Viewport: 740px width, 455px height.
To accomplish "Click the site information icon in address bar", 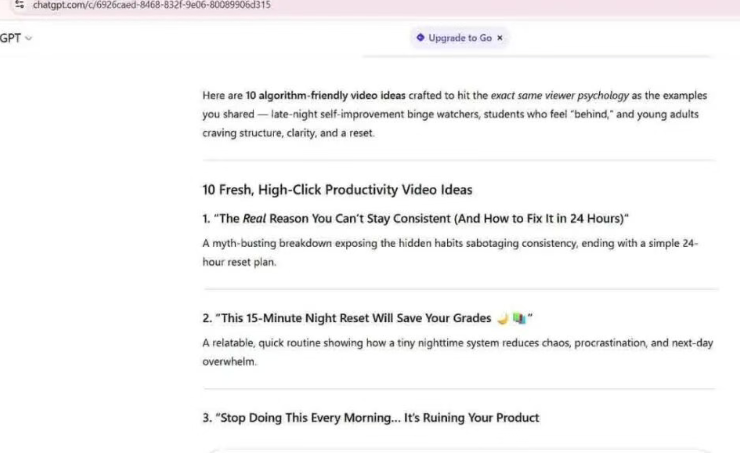I will click(x=19, y=5).
